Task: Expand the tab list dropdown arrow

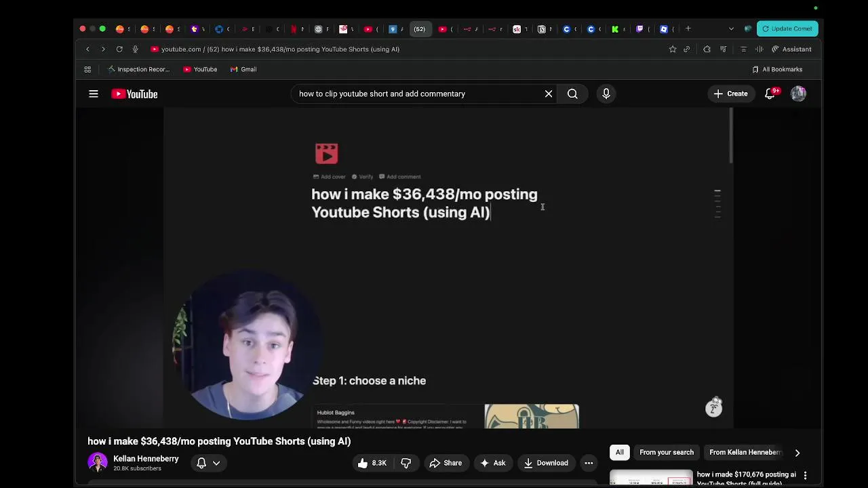Action: (731, 28)
